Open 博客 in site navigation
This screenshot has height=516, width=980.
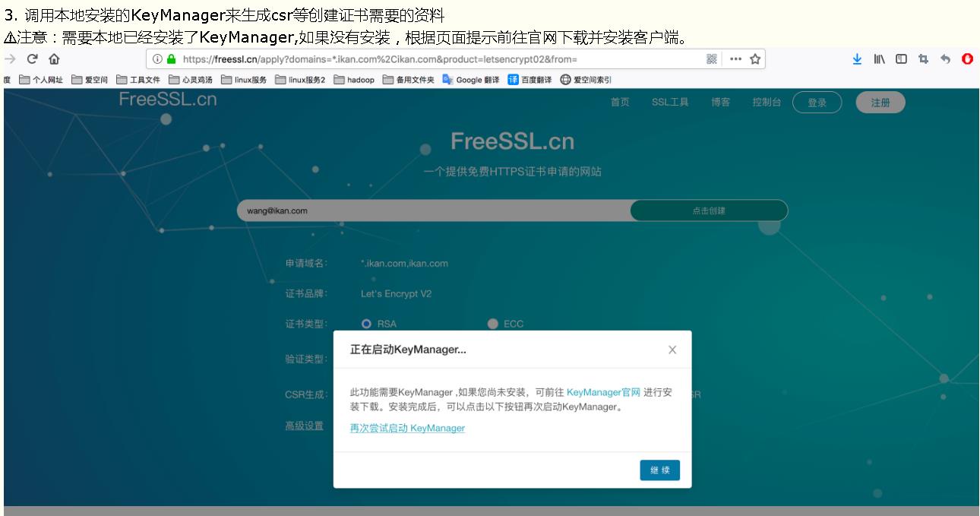coord(721,103)
